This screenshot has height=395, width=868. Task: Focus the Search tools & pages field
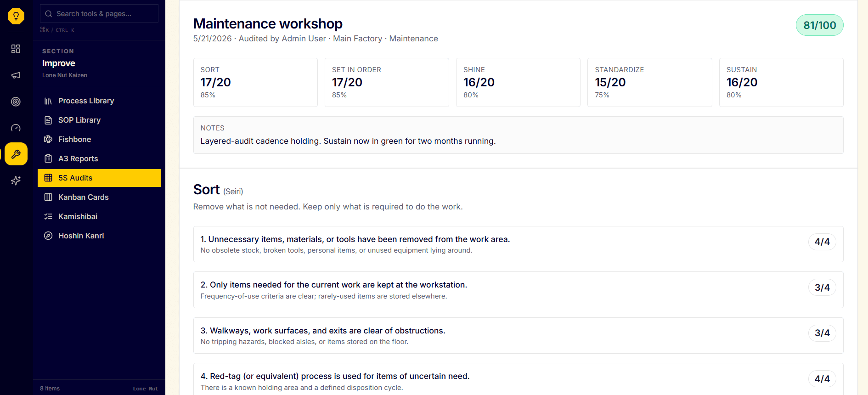click(99, 14)
